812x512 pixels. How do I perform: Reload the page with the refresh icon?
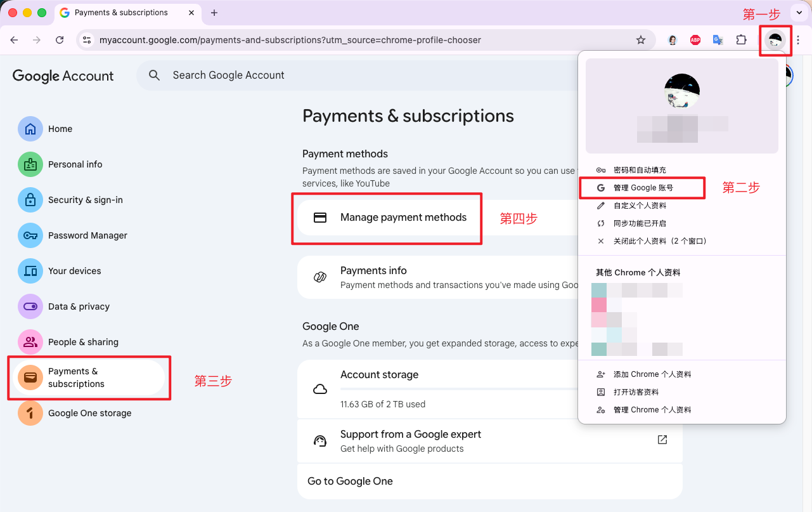[60, 40]
